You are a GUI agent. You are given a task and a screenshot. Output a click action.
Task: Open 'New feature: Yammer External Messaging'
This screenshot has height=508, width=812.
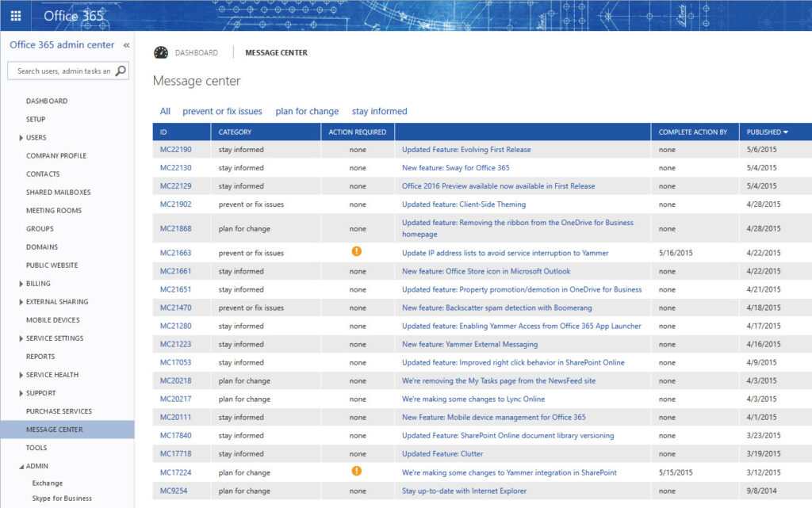pos(469,344)
